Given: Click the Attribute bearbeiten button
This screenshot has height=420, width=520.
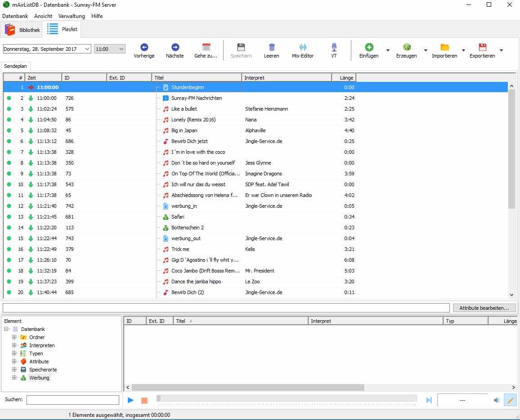Looking at the screenshot, I should (484, 308).
